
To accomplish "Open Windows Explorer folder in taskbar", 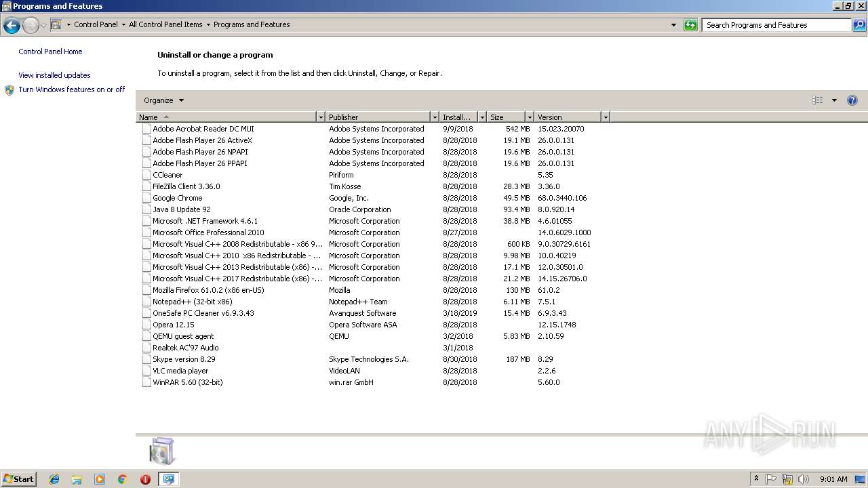I will click(x=77, y=479).
